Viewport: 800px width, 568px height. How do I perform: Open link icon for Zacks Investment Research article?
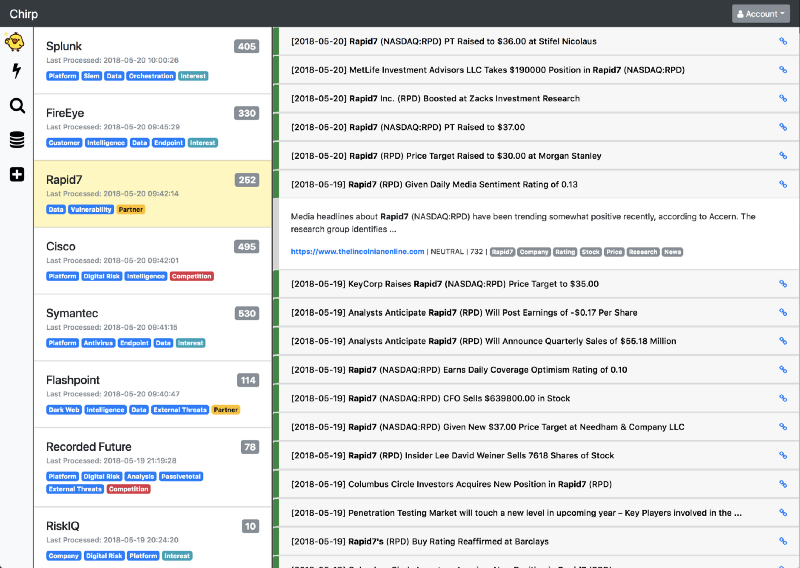(783, 98)
